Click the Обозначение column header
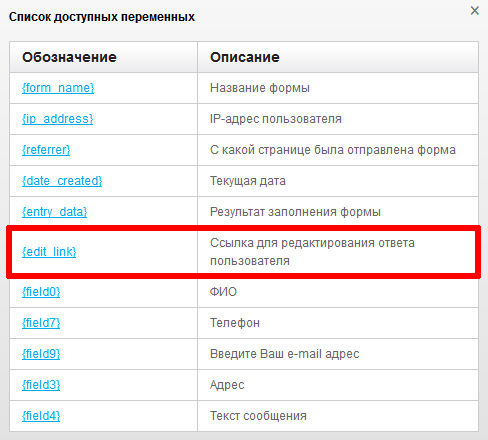 pyautogui.click(x=103, y=57)
